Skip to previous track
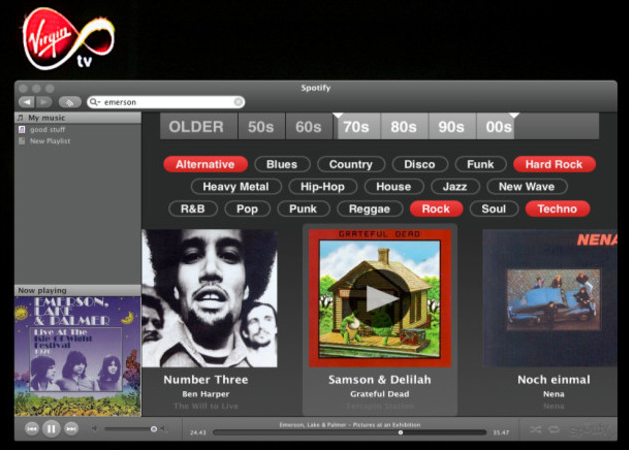 [32, 429]
